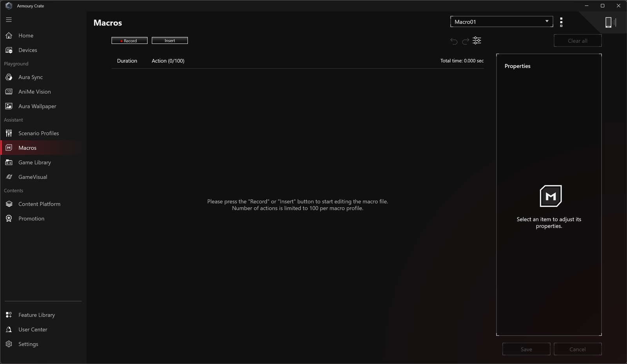Click the Cancel button
Viewport: 627px width, 364px height.
(578, 349)
